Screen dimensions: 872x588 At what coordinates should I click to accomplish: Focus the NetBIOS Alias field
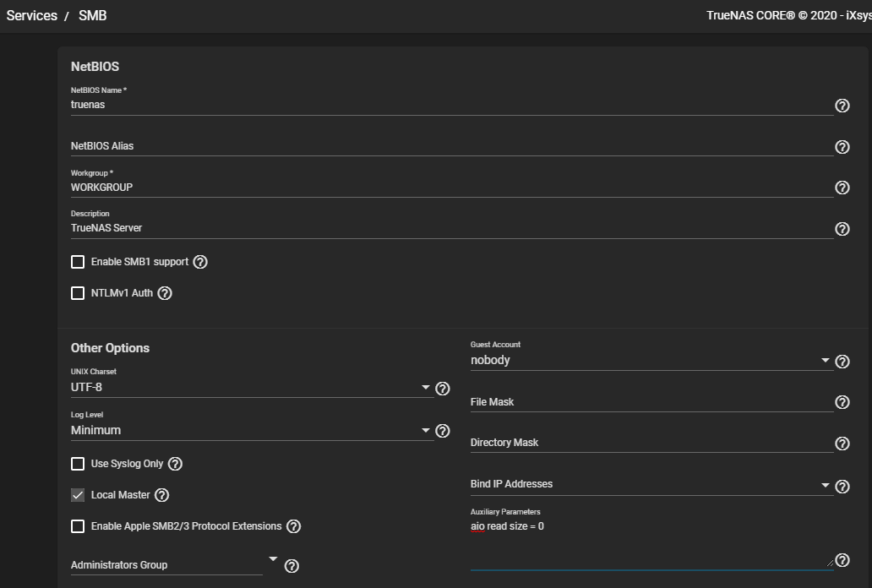[451, 146]
